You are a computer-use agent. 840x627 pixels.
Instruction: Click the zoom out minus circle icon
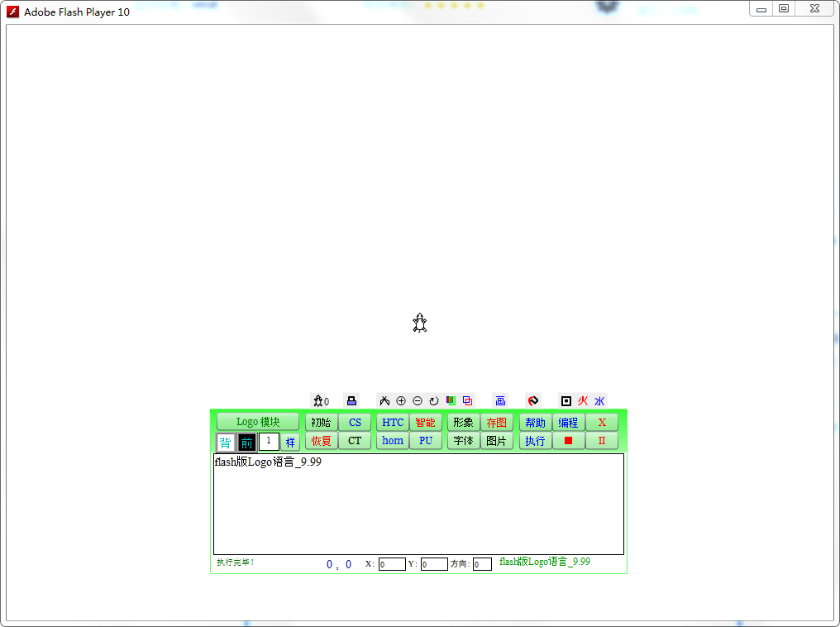tap(418, 400)
